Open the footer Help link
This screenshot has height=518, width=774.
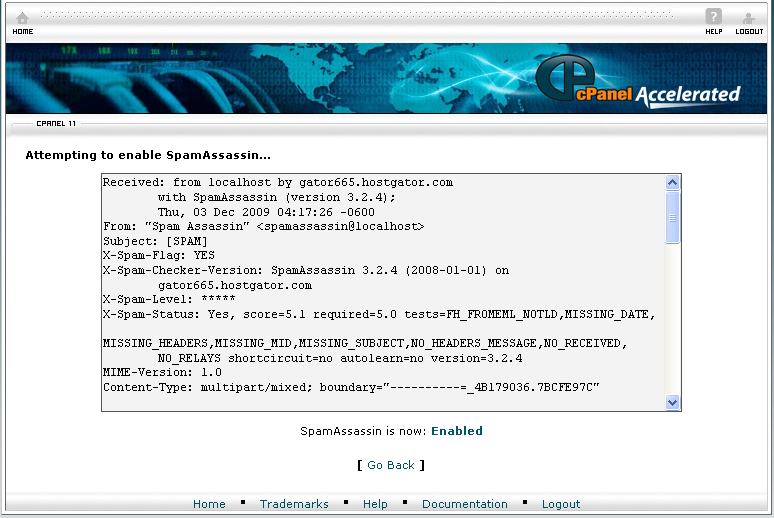[x=375, y=504]
